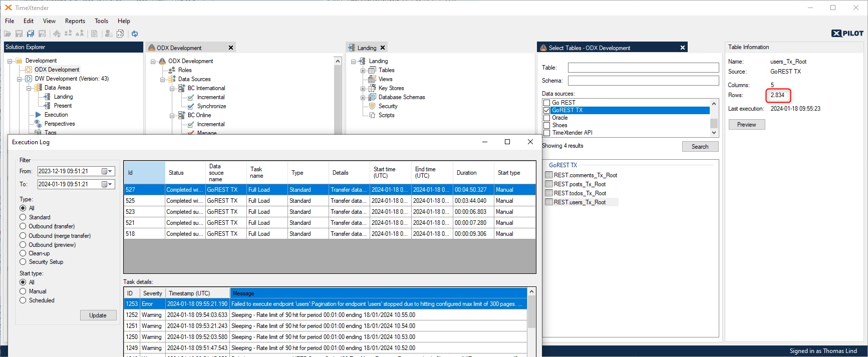Open the From date picker dropdown
The image size is (868, 357).
107,171
